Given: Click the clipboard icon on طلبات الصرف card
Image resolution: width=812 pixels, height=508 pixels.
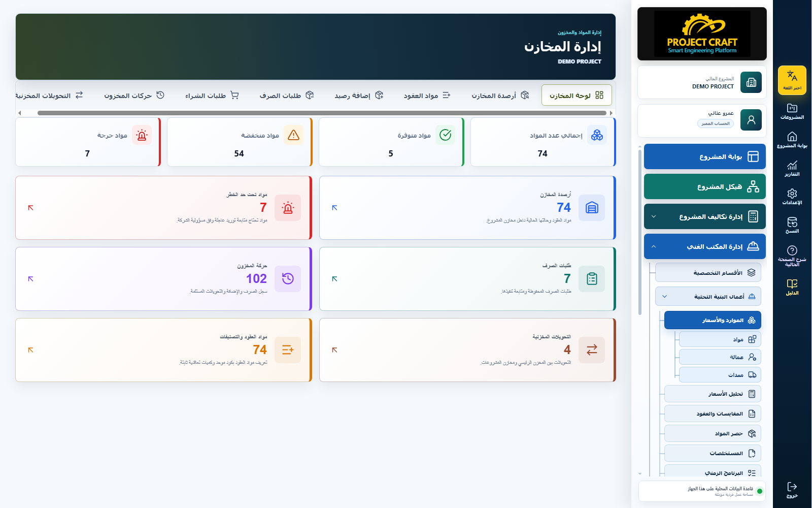Looking at the screenshot, I should 592,279.
